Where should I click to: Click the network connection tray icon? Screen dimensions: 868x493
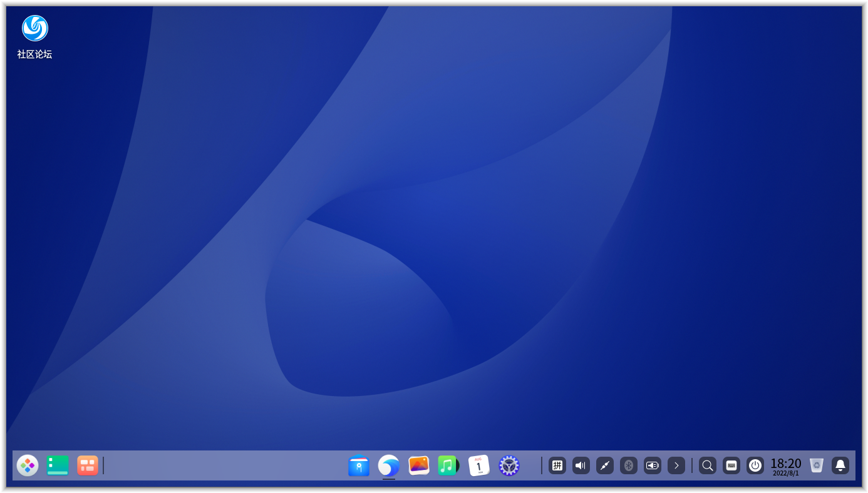[605, 465]
